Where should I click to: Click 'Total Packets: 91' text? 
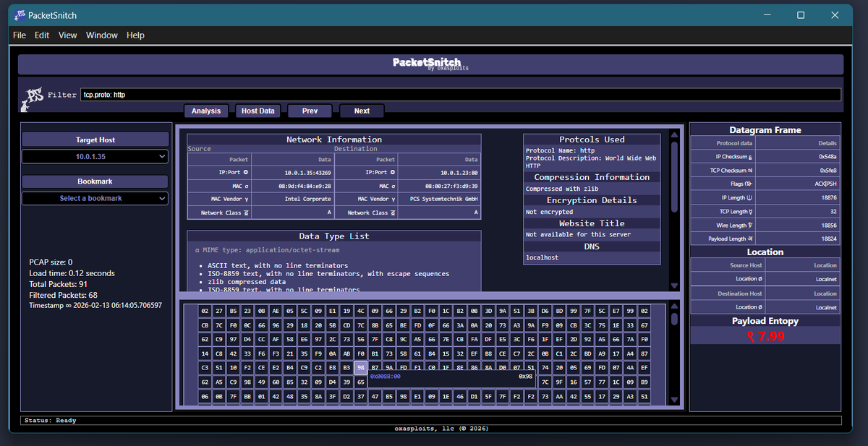tap(59, 284)
